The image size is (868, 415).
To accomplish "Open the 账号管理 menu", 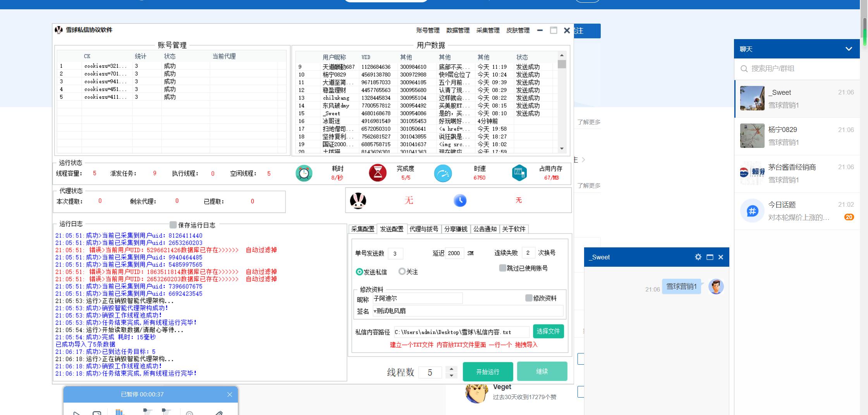I will 428,30.
